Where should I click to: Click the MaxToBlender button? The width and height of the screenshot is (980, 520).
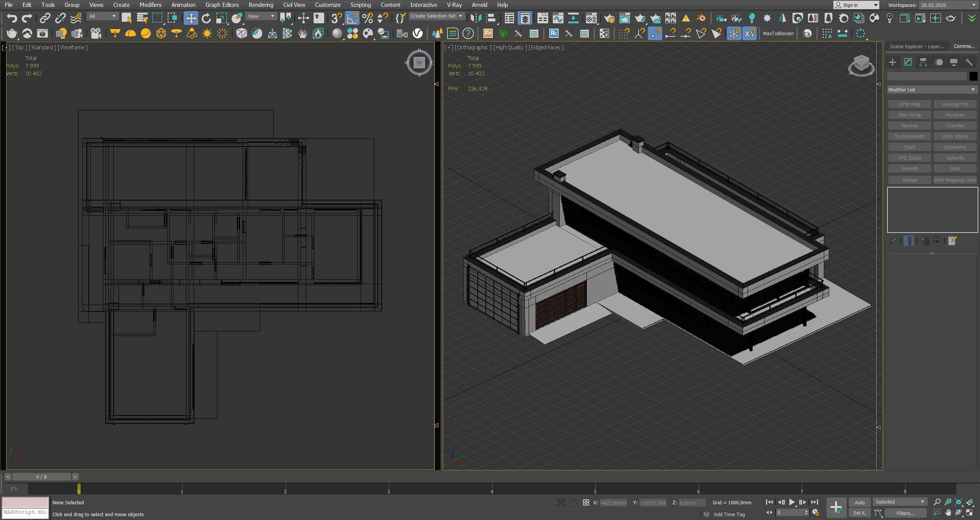coord(778,33)
